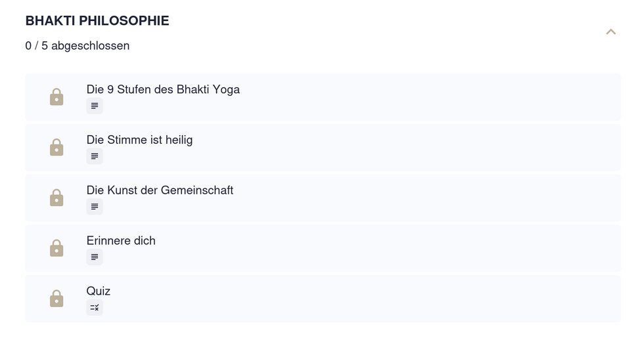Click the lock icon beside Die 9 Stufen des Bhakti Yoga
The width and height of the screenshot is (644, 338).
pyautogui.click(x=57, y=97)
